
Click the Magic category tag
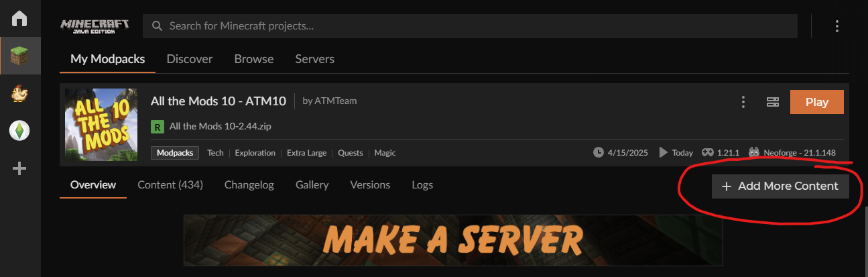tap(385, 153)
